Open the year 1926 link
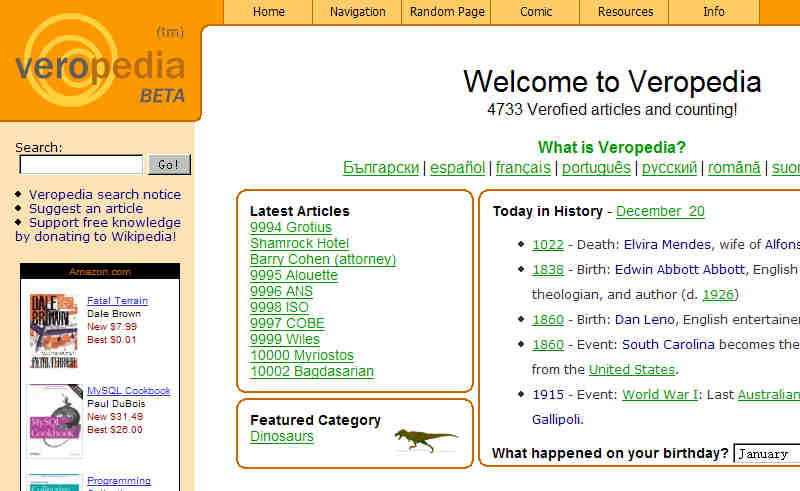This screenshot has height=491, width=800. [718, 295]
